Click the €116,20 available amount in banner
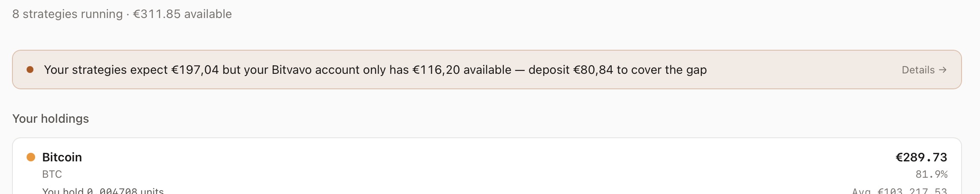 (436, 70)
